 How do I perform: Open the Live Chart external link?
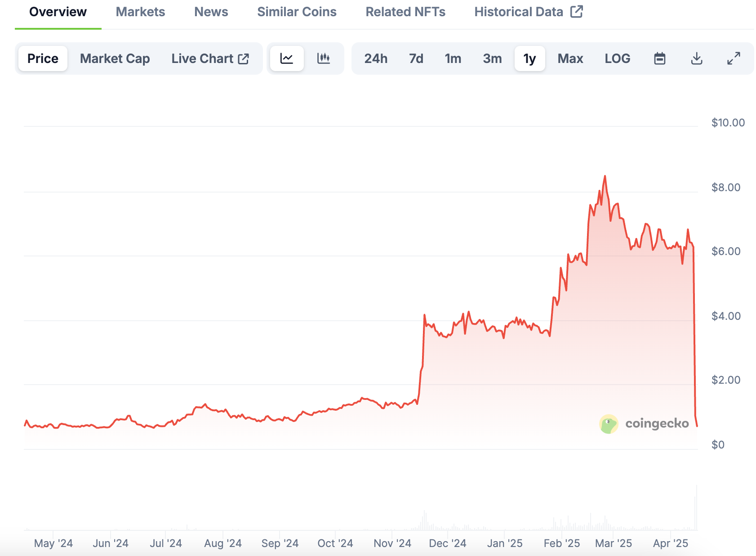[210, 58]
